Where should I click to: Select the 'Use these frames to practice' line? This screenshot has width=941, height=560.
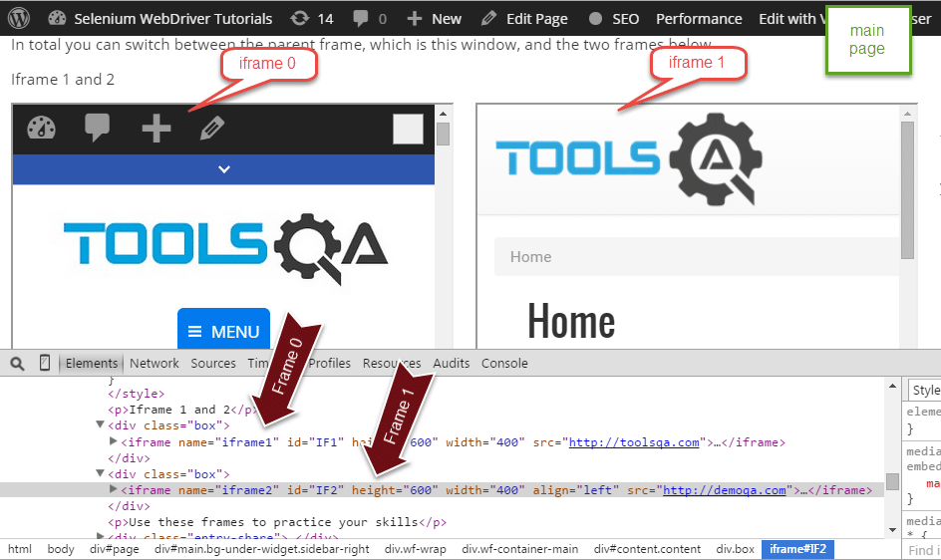(x=277, y=522)
